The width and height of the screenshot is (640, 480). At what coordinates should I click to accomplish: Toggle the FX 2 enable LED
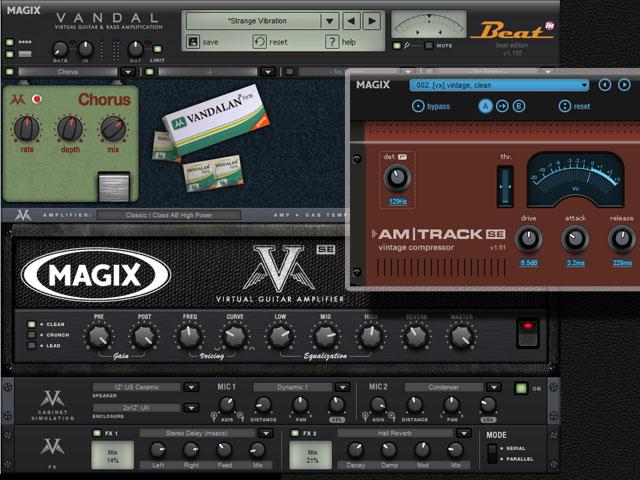(x=295, y=433)
